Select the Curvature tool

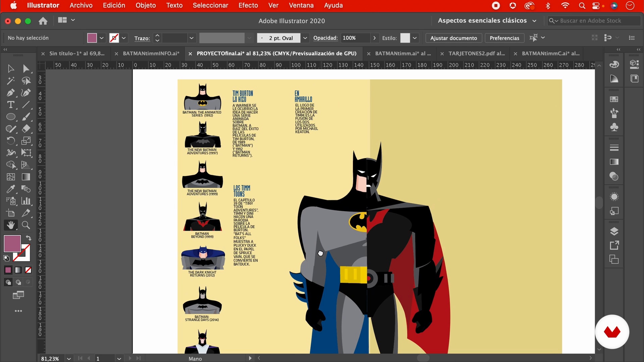pos(26,93)
